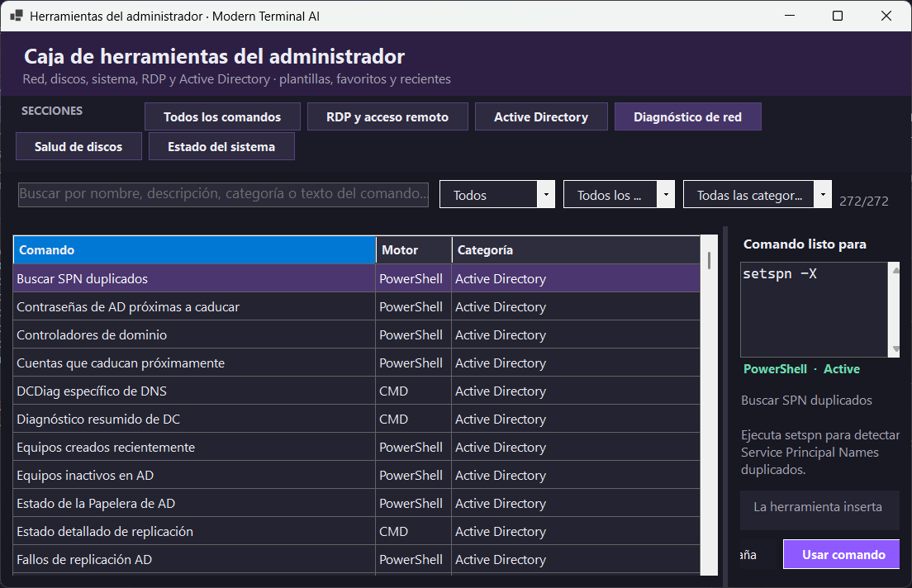The height and width of the screenshot is (588, 912).
Task: Select Estado de la Papelera de AD
Action: [x=357, y=504]
